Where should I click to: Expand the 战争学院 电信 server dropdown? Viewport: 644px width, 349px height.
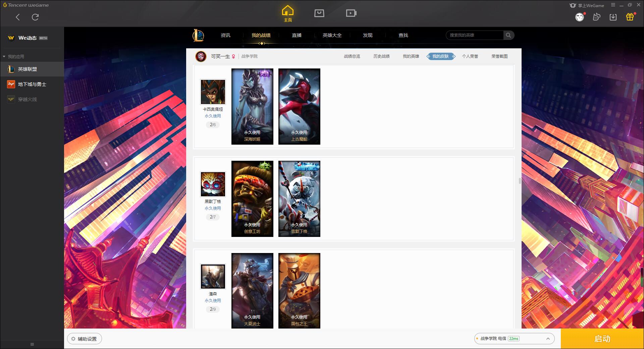pyautogui.click(x=514, y=339)
